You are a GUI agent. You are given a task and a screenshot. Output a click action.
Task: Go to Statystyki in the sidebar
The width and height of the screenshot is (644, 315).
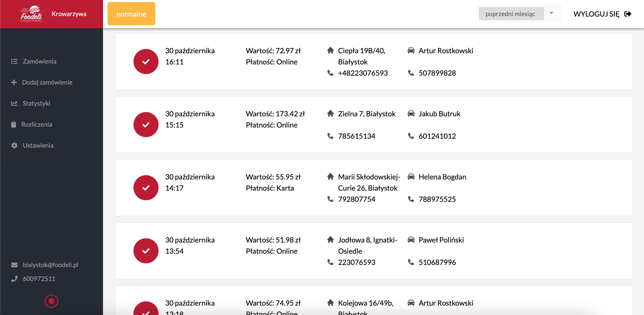[36, 103]
